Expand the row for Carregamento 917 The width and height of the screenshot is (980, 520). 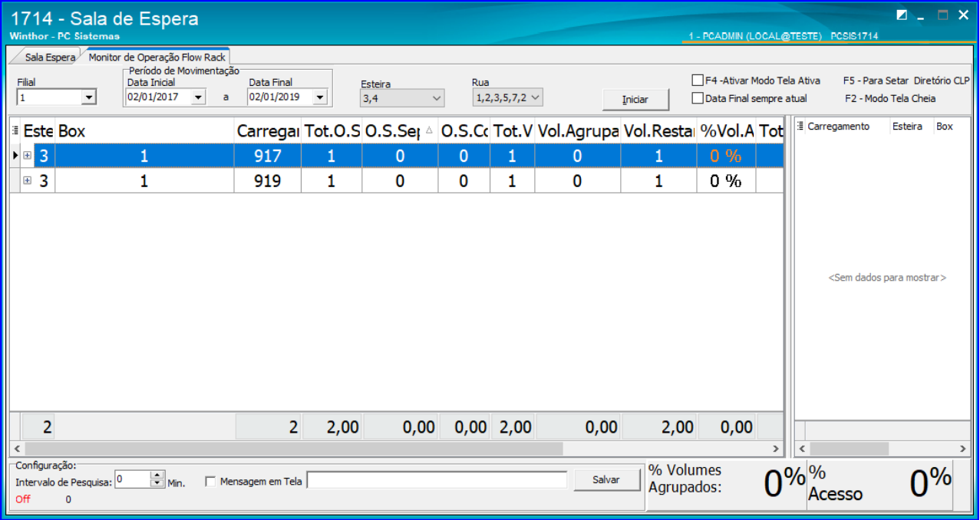click(28, 156)
